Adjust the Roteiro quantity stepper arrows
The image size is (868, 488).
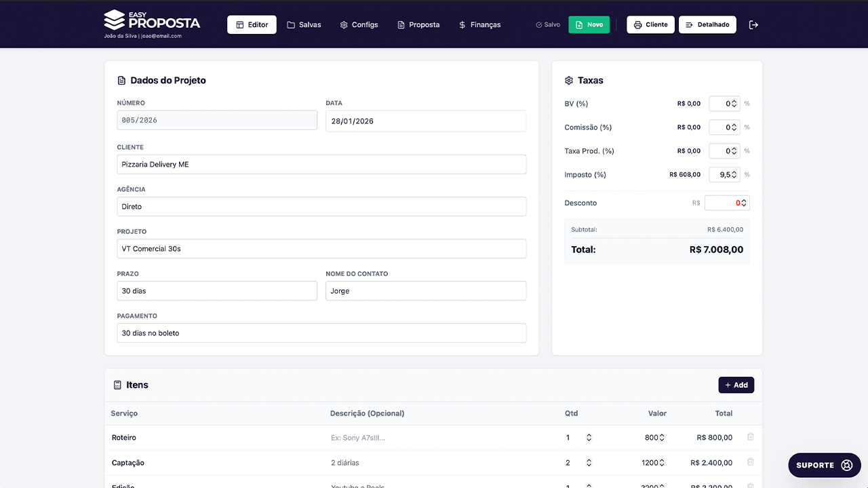click(589, 438)
